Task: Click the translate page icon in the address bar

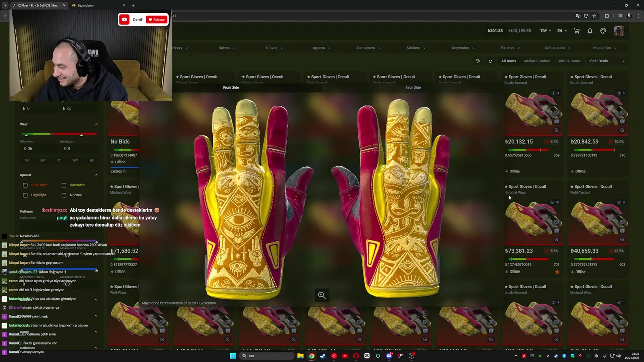Action: tap(578, 16)
